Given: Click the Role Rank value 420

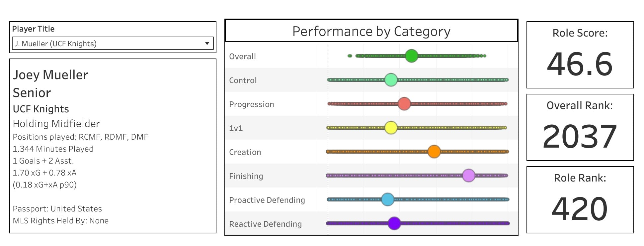Looking at the screenshot, I should [x=580, y=209].
